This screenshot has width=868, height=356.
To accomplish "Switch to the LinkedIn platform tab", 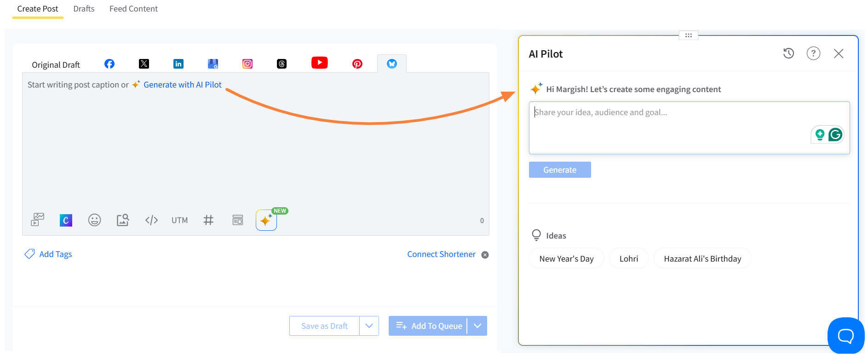I will pos(178,64).
